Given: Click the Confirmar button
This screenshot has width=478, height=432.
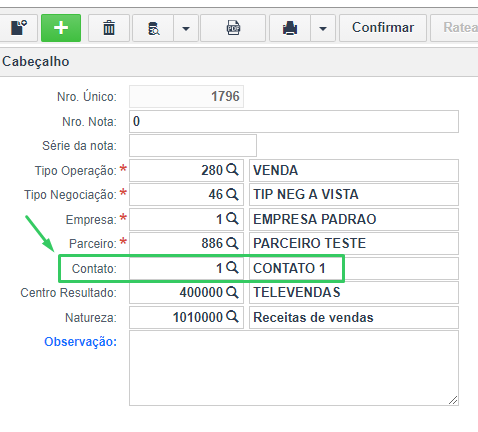Looking at the screenshot, I should [383, 28].
